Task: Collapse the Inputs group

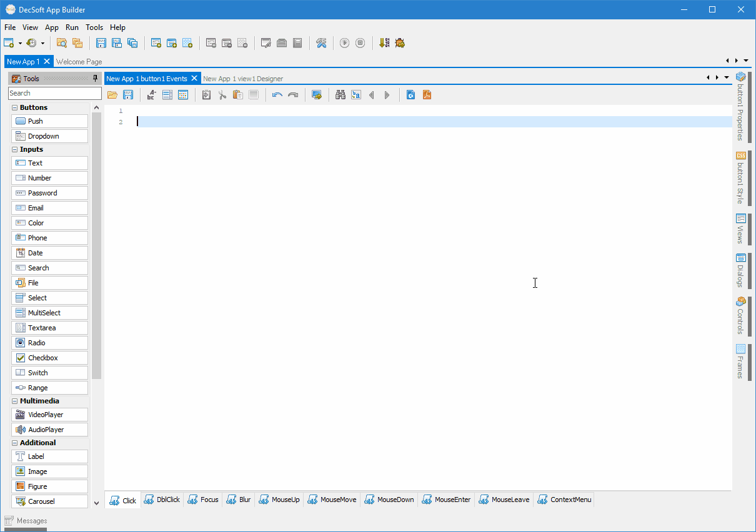Action: (14, 149)
